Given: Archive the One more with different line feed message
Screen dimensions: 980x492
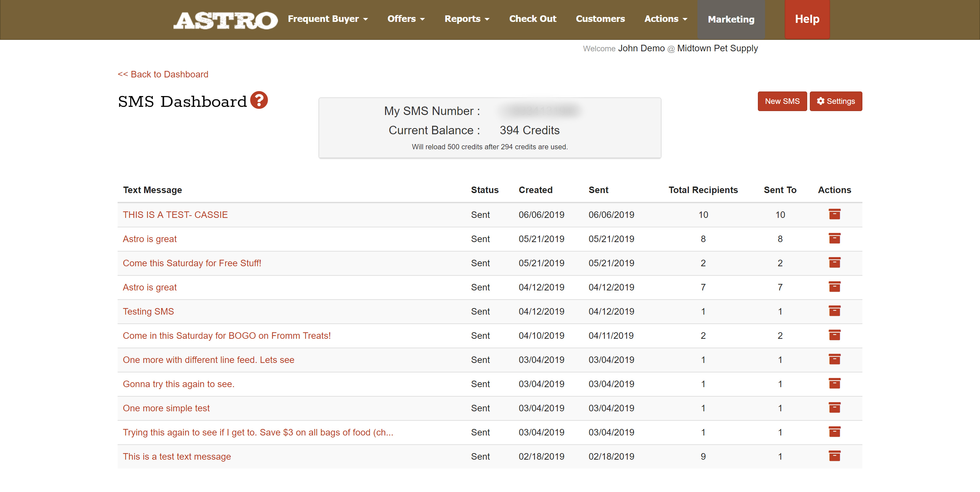Looking at the screenshot, I should (x=834, y=359).
